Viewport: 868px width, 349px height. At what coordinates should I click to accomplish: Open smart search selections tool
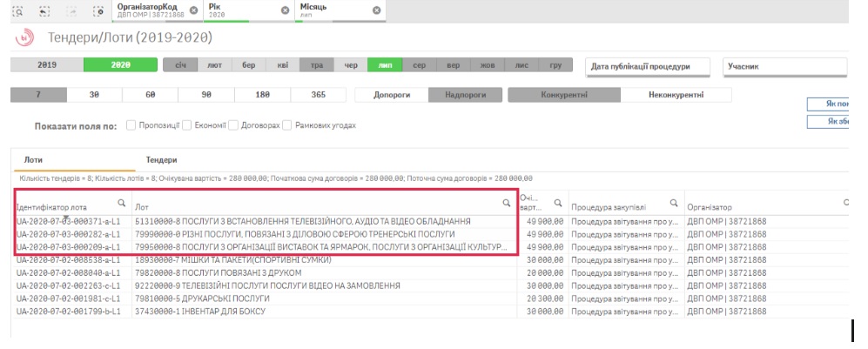pos(18,10)
